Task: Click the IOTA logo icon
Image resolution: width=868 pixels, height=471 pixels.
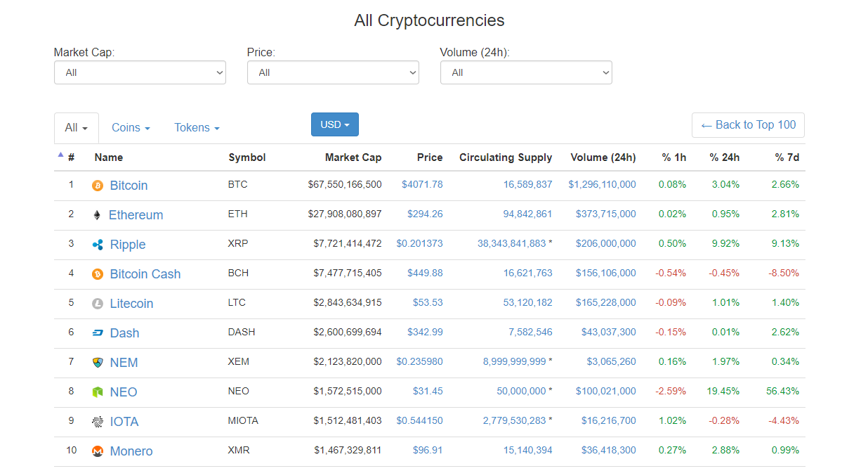Action: 98,422
